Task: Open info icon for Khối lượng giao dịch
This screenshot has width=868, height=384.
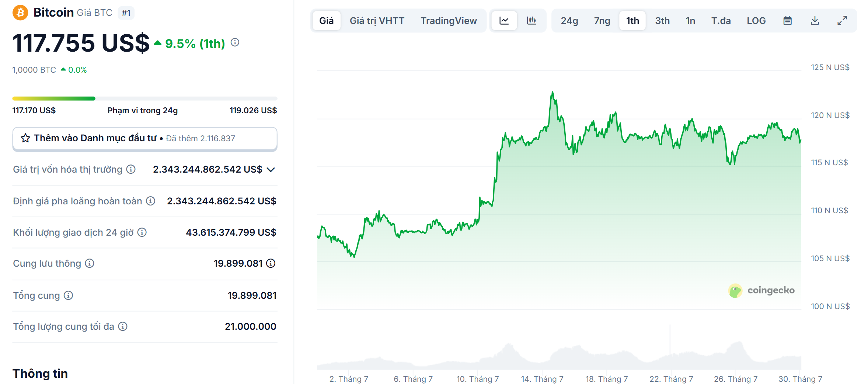Action: pos(142,232)
